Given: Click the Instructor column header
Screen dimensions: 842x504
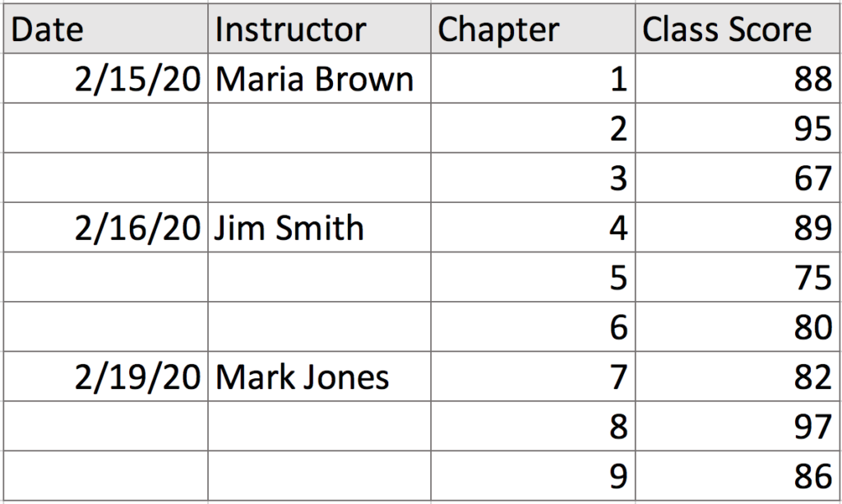Looking at the screenshot, I should [319, 30].
